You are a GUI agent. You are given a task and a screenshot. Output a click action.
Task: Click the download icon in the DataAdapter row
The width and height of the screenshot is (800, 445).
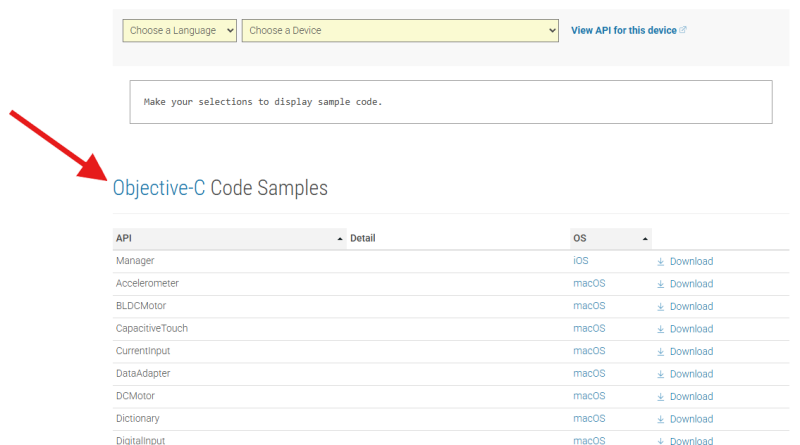(x=660, y=374)
